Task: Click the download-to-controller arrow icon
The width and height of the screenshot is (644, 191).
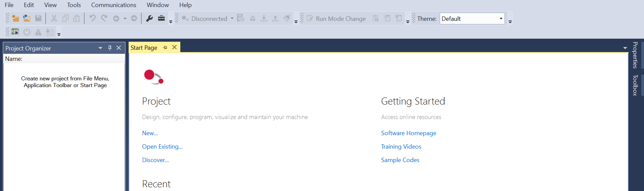Action: click(x=264, y=18)
